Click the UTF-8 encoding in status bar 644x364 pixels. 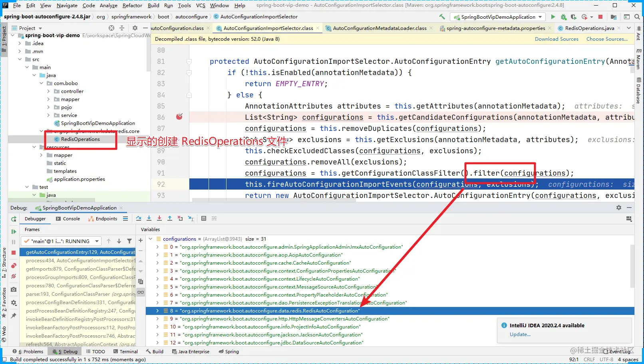pyautogui.click(x=606, y=359)
